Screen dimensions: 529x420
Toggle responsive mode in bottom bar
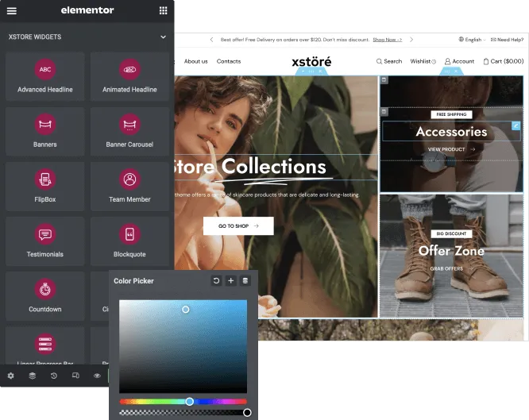click(x=75, y=376)
